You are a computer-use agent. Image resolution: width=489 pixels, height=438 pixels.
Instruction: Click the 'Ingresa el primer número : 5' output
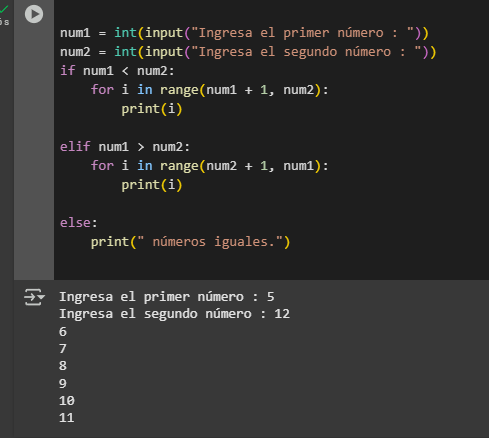pos(167,297)
